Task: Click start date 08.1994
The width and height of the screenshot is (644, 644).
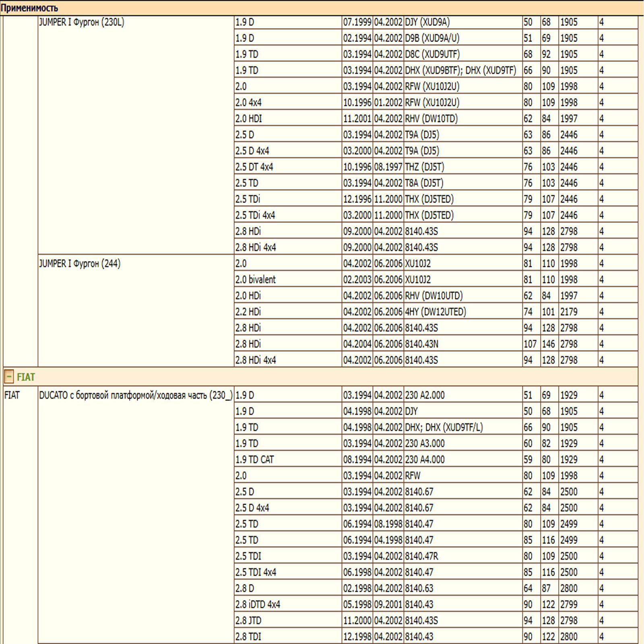Action: [357, 460]
